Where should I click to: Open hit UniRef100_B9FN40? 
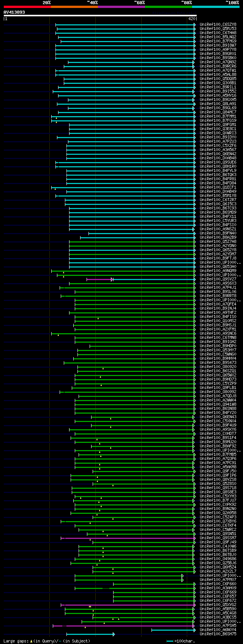(x=218, y=233)
